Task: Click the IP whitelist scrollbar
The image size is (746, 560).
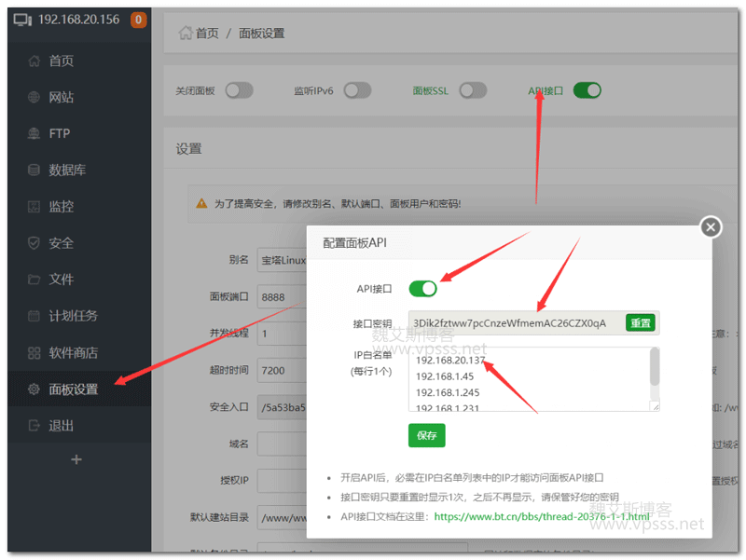Action: tap(655, 368)
